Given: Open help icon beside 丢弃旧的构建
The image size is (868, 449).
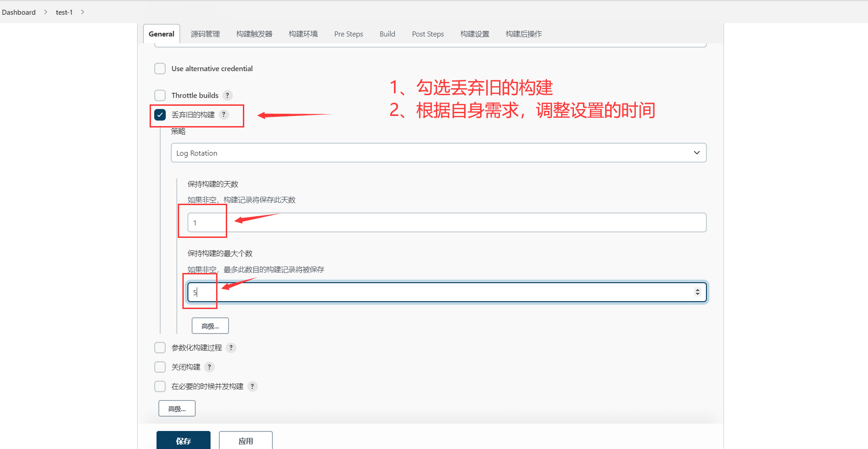Looking at the screenshot, I should (223, 115).
